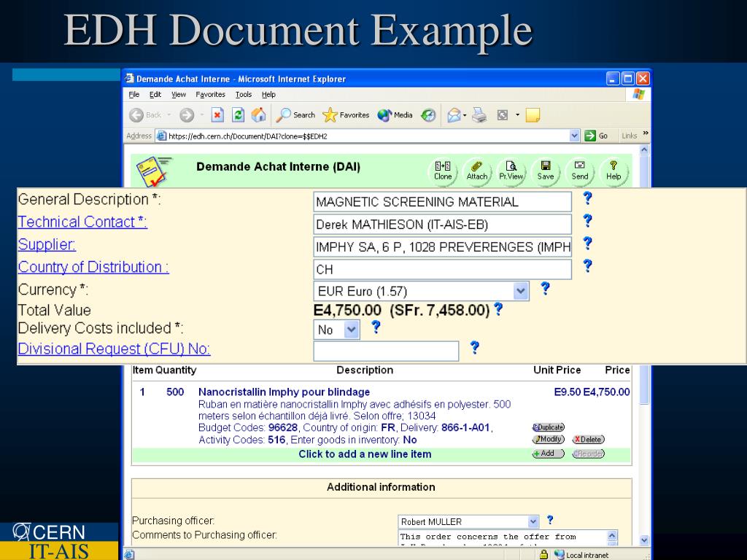Click 'Click to add a new line item'
747x560 pixels.
click(x=365, y=454)
